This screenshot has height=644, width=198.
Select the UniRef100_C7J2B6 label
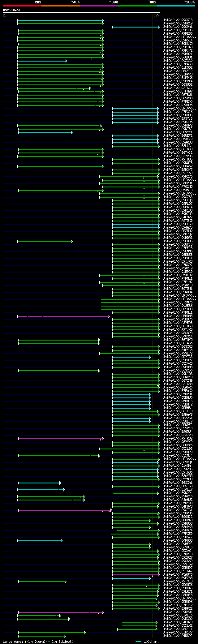[178, 469]
